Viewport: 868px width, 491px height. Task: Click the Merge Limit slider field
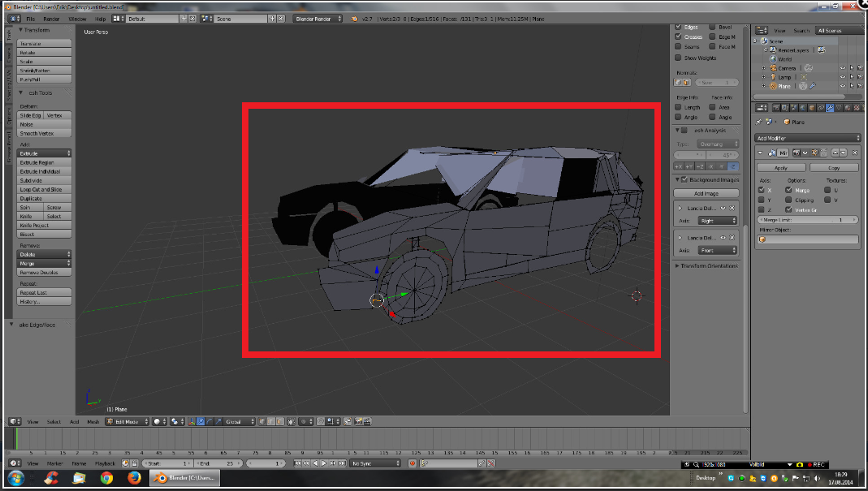(x=807, y=220)
